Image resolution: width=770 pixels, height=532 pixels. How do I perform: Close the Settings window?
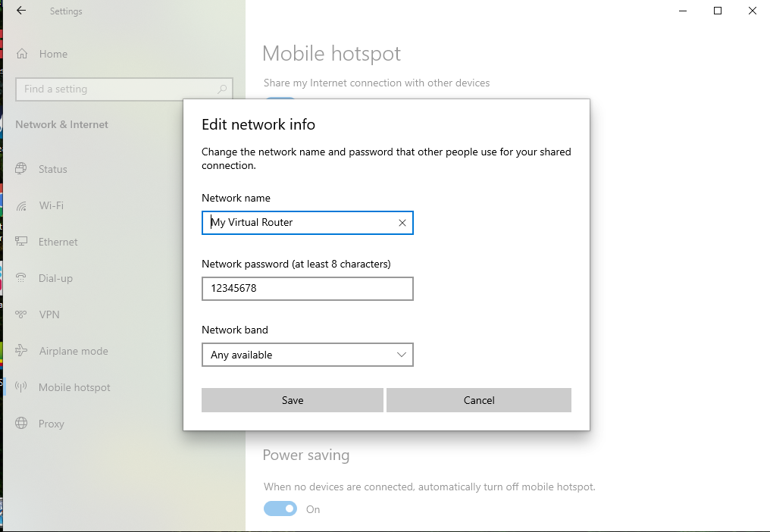click(753, 11)
